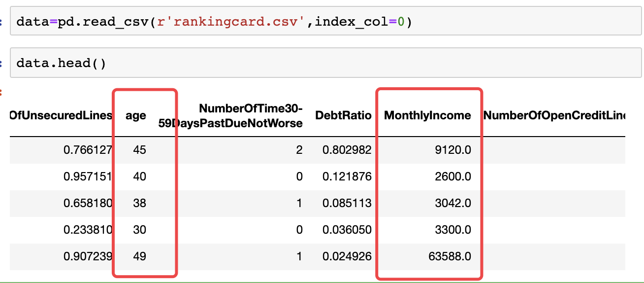Click the DebtRatio value 0.024926

coord(347,256)
